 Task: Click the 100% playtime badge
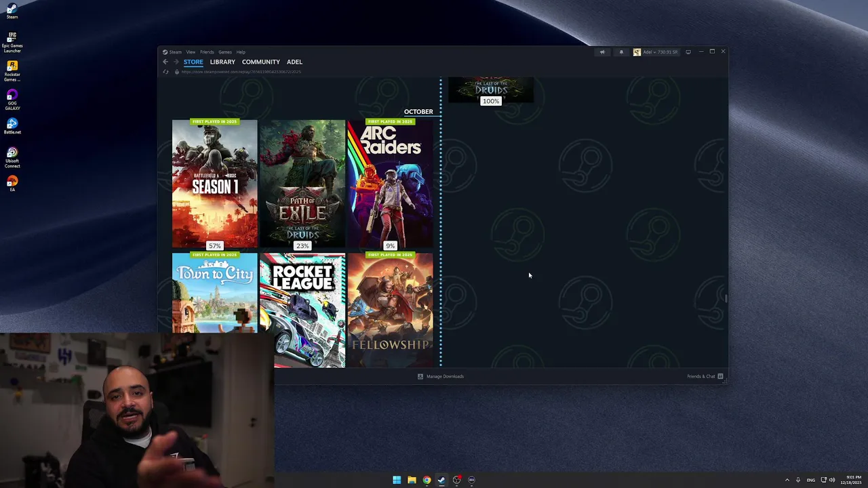[490, 101]
